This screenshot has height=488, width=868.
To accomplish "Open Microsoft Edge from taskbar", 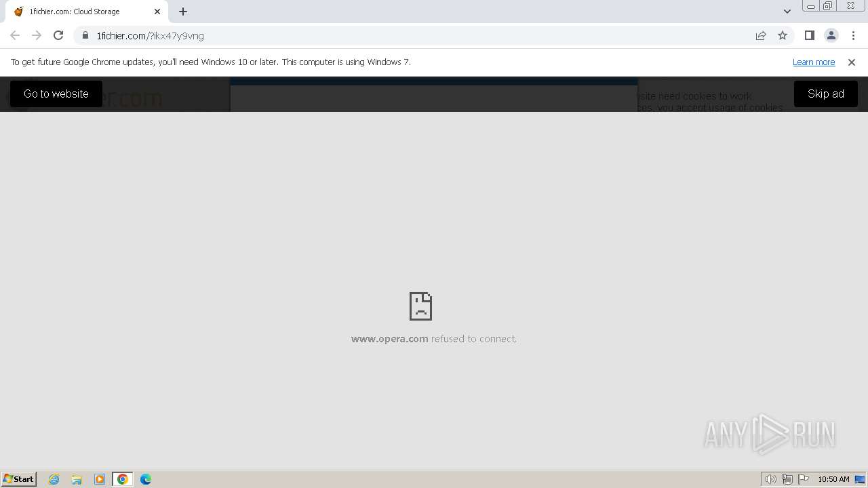I will click(x=146, y=479).
